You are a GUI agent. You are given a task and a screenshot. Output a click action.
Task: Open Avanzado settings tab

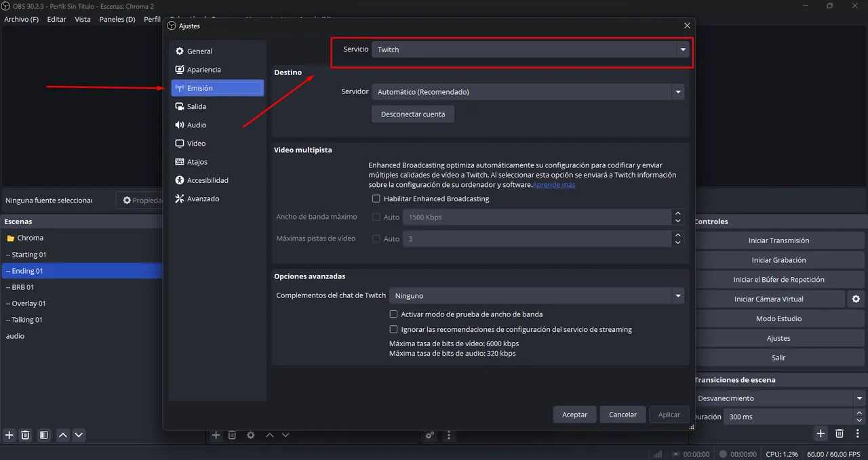point(217,199)
